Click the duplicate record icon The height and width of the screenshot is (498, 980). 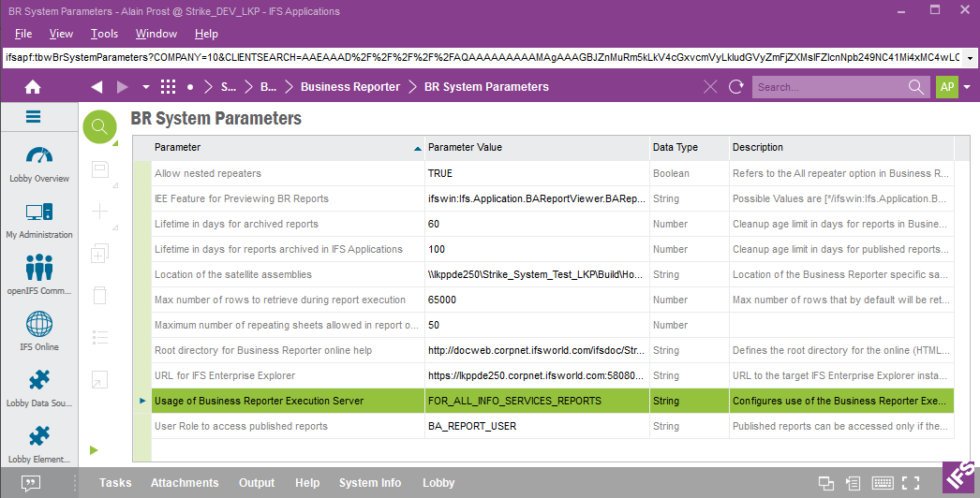coord(100,253)
